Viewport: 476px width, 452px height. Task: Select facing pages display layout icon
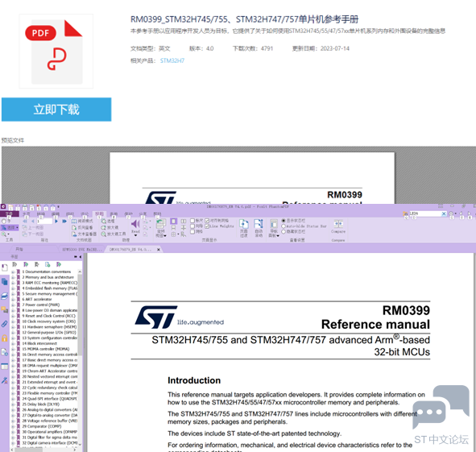pyautogui.click(x=184, y=221)
